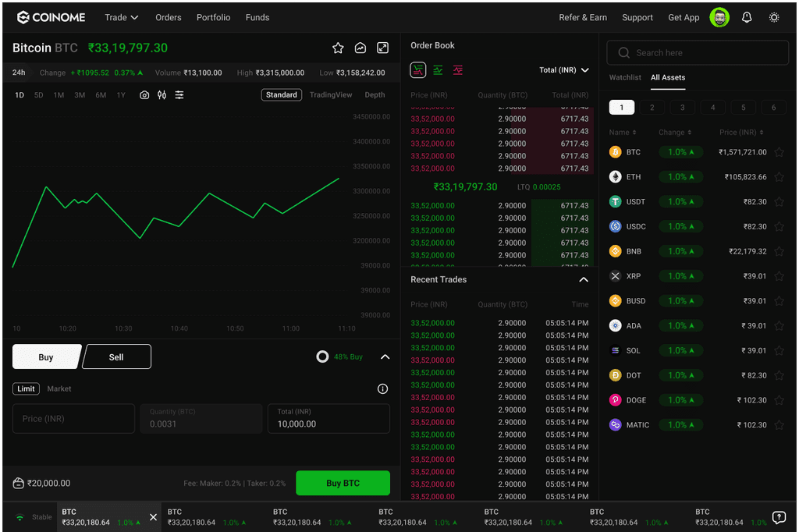Screen dimensions: 799x532
Task: Click the Stable connection status
Action: pyautogui.click(x=34, y=517)
